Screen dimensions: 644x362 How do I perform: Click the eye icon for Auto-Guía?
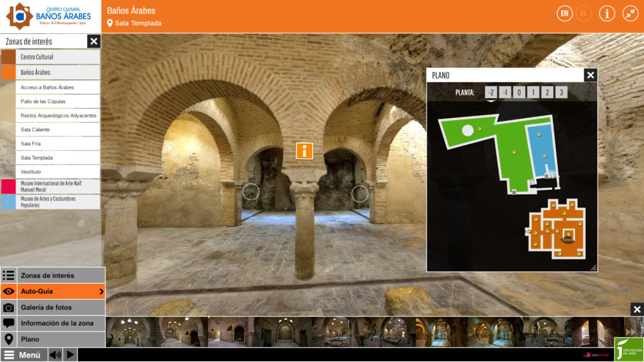[x=9, y=292]
